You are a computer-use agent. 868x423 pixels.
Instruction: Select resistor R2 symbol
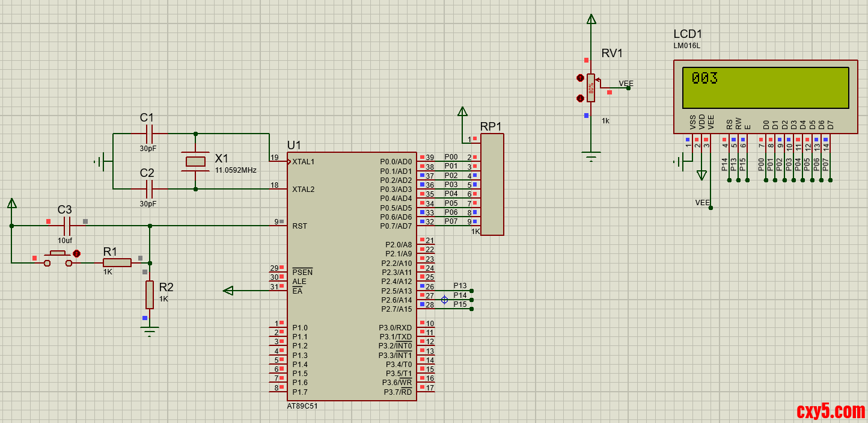pyautogui.click(x=150, y=294)
